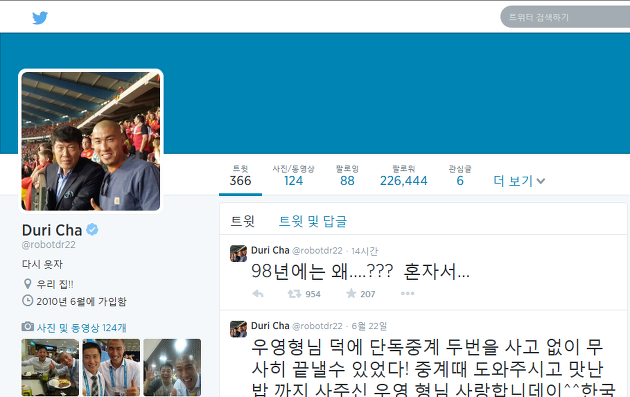Open the 관심글 6 stat
This screenshot has height=397, width=630.
pyautogui.click(x=460, y=176)
